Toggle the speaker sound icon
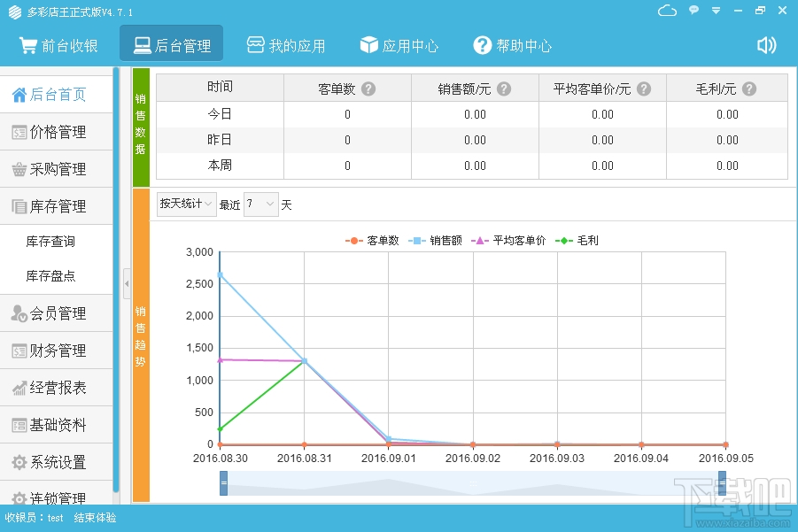Image resolution: width=798 pixels, height=532 pixels. click(766, 45)
